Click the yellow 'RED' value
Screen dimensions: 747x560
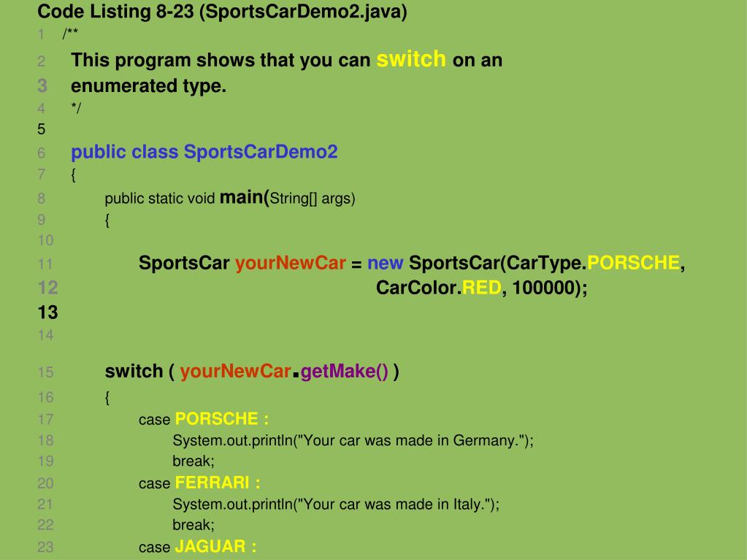[x=482, y=288]
